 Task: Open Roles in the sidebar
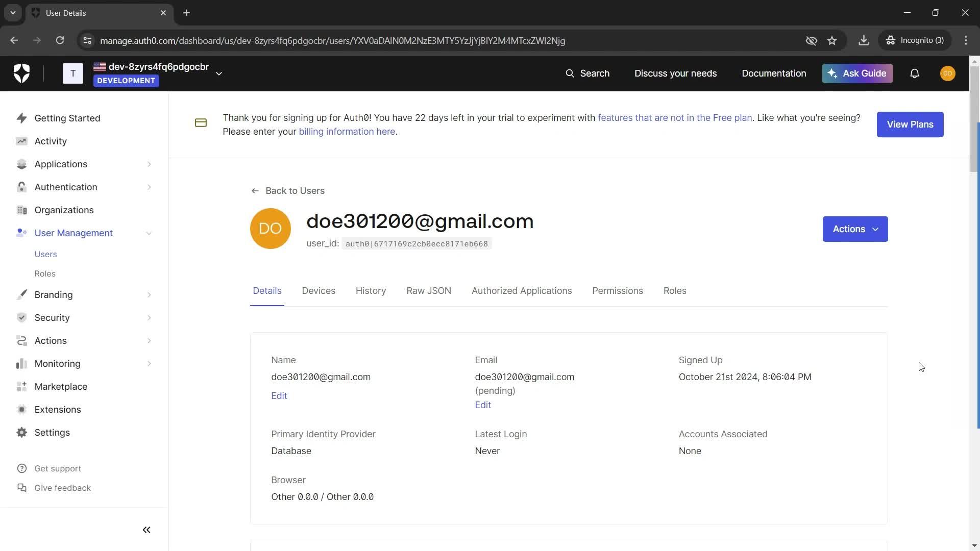pos(45,273)
